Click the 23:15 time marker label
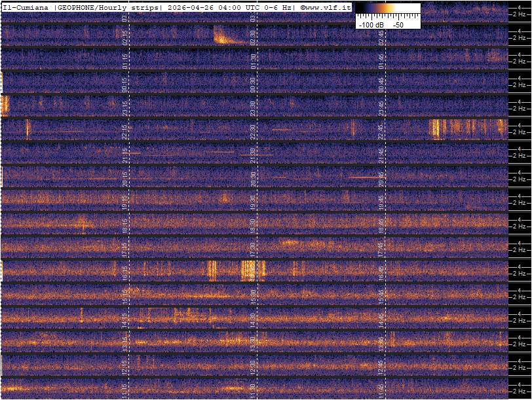 tap(125, 108)
